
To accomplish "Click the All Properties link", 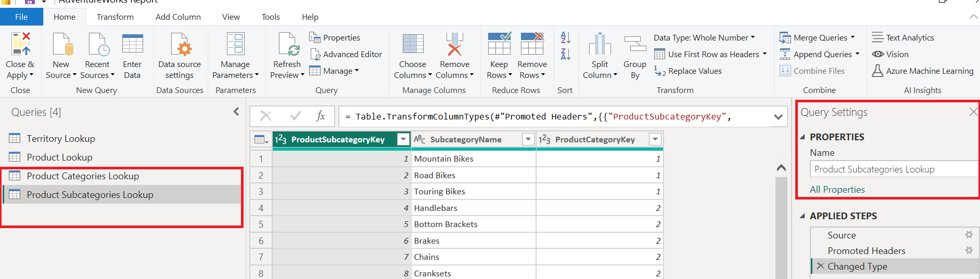I will [x=837, y=190].
